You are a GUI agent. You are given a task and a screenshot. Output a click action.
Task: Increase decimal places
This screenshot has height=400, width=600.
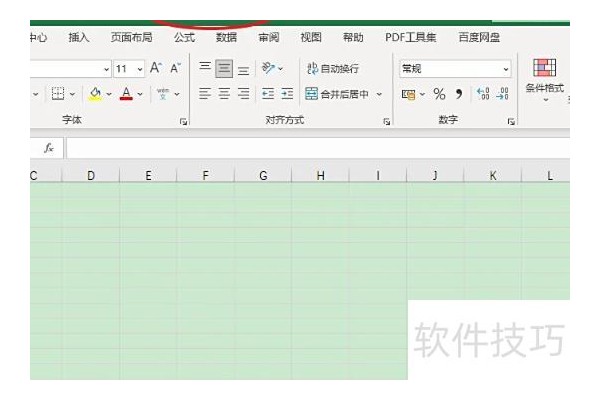(x=483, y=94)
